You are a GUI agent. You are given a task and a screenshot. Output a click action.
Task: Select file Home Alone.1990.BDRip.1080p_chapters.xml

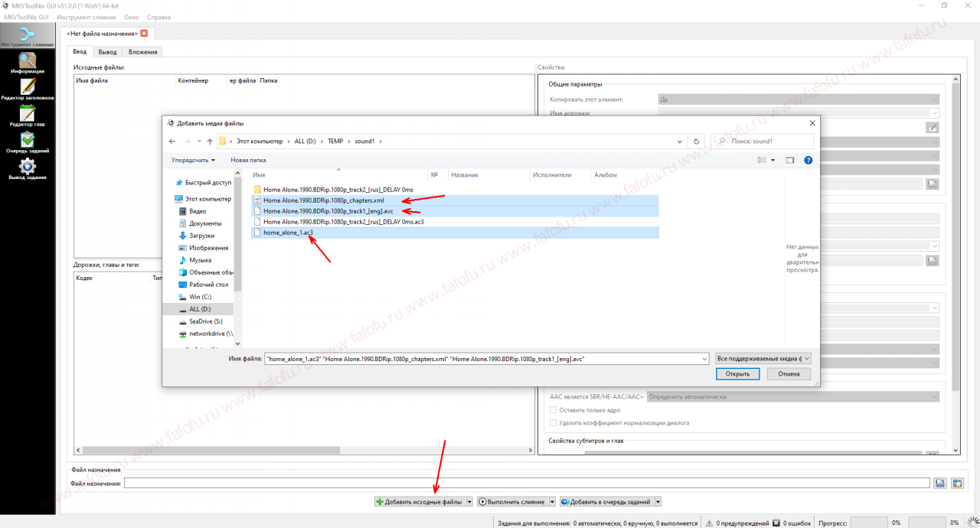455,200
